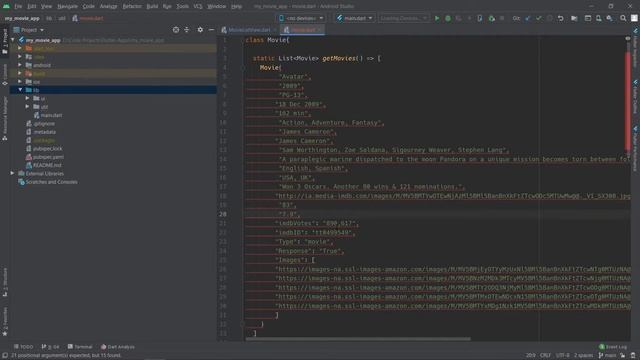Click the green Run button
The width and height of the screenshot is (640, 360).
coord(437,18)
